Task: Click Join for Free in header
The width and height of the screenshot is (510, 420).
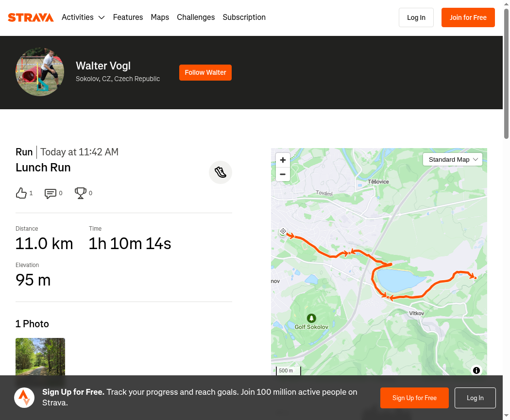Action: 468,17
